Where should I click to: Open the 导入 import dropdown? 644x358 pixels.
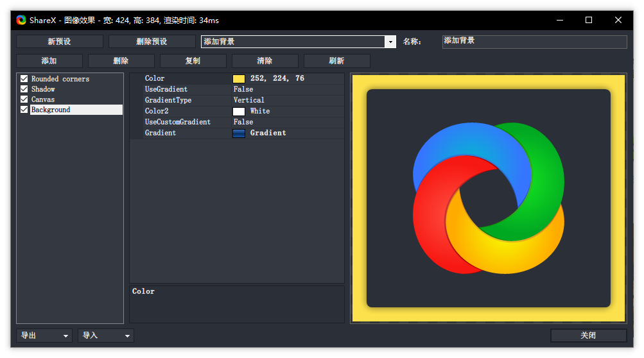tap(106, 336)
